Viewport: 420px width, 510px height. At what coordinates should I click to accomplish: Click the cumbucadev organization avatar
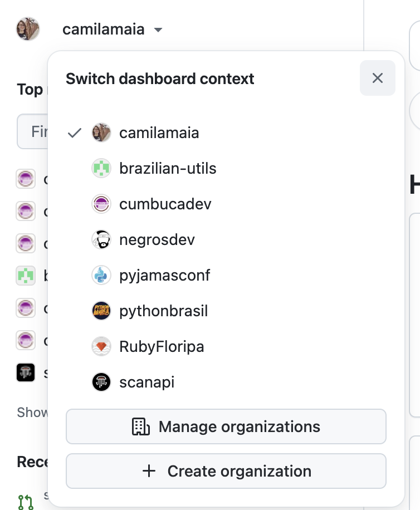(101, 204)
